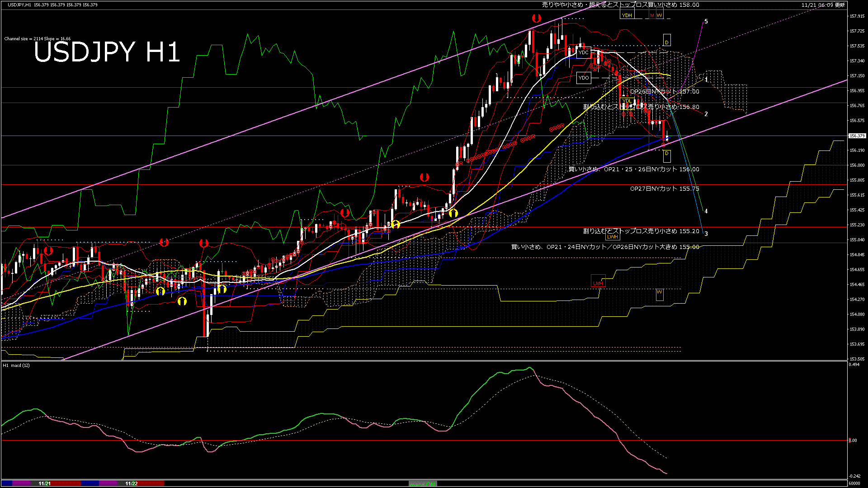Click the 11/21 date marker on timeline
Image resolution: width=868 pixels, height=488 pixels.
pos(44,483)
